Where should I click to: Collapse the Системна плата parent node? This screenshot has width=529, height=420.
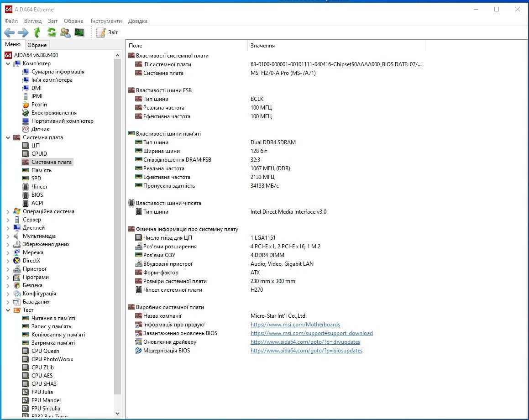point(8,137)
